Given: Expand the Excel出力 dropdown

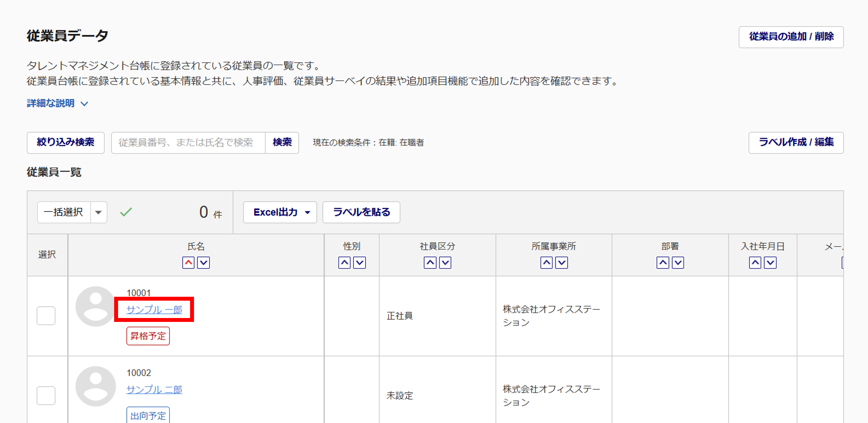Looking at the screenshot, I should tap(280, 212).
